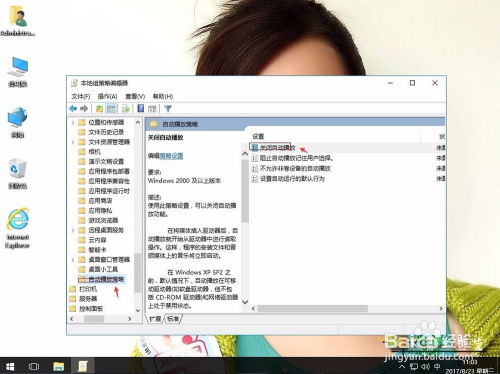Expand the 位置和传感器 tree node
500x374 pixels.
point(73,122)
